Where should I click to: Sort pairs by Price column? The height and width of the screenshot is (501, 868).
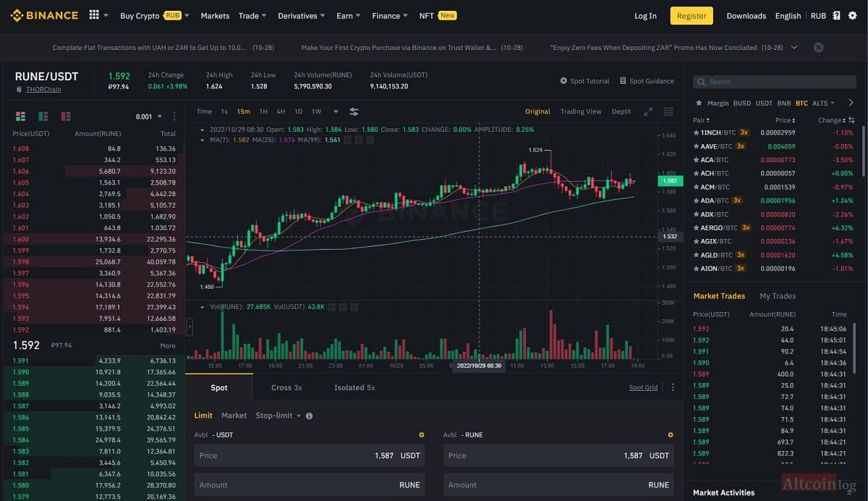(786, 120)
